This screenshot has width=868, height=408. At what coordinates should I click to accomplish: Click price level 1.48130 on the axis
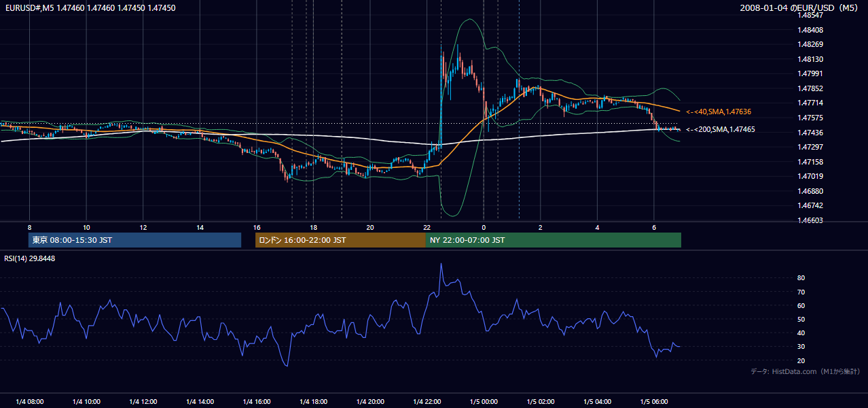812,59
